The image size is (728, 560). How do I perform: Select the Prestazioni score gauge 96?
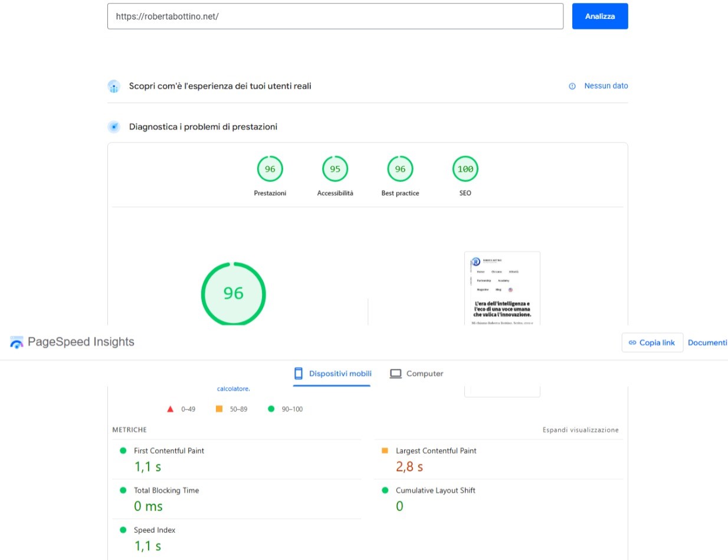270,169
